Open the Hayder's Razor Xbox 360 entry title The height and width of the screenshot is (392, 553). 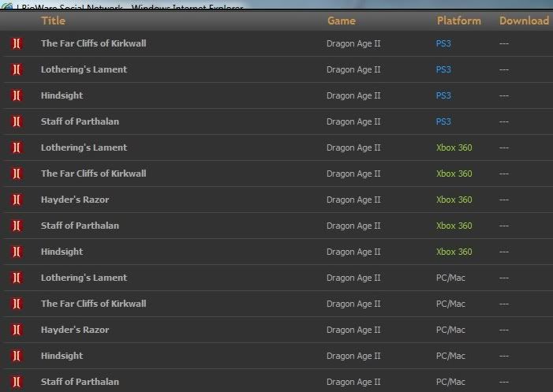[x=75, y=200]
